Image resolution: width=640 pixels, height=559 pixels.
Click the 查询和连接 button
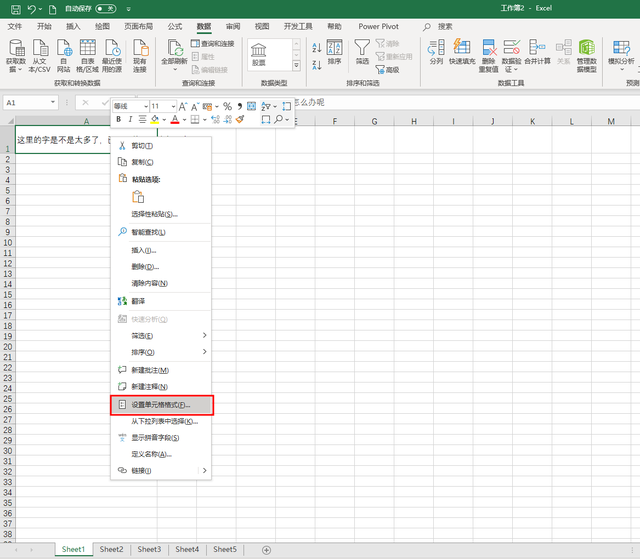click(213, 44)
